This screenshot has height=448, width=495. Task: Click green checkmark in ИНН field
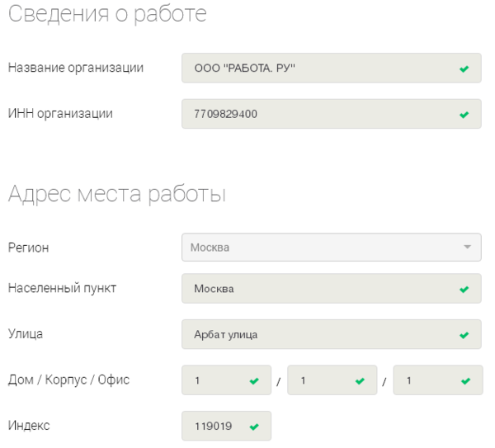(464, 115)
